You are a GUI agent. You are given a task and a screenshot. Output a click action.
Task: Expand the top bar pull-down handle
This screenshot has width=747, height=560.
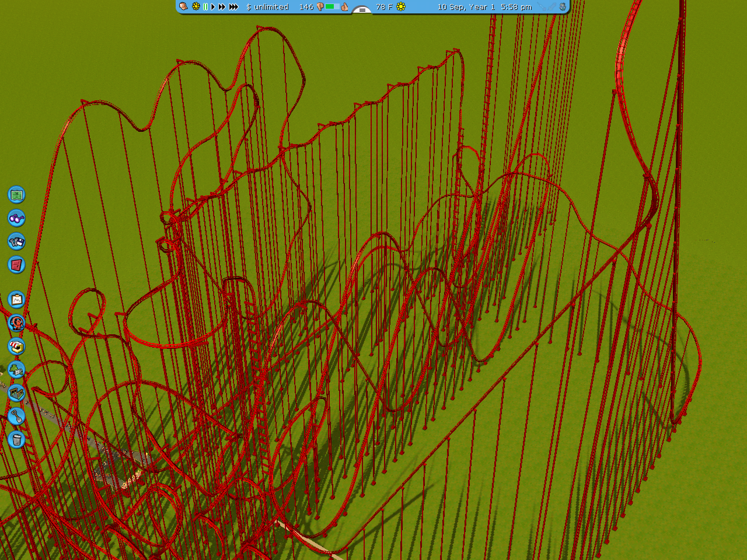click(362, 9)
